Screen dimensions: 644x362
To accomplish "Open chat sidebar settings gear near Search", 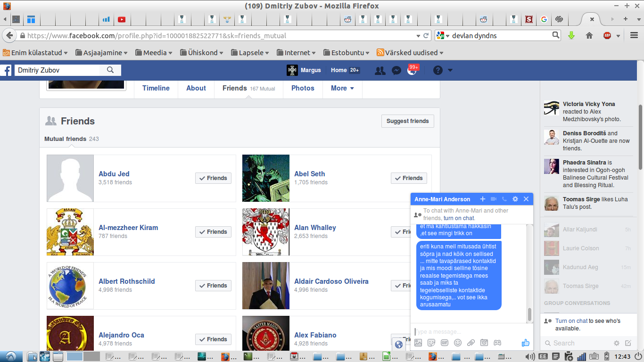I will tap(617, 343).
